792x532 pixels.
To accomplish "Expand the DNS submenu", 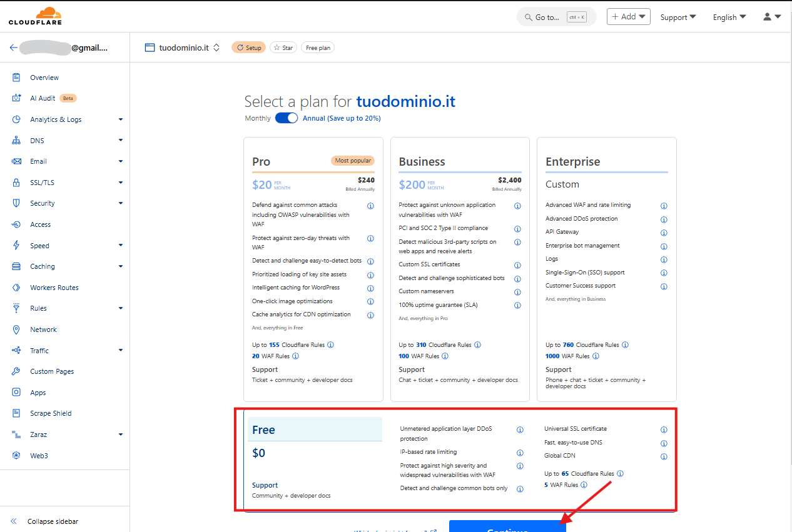I will tap(121, 141).
